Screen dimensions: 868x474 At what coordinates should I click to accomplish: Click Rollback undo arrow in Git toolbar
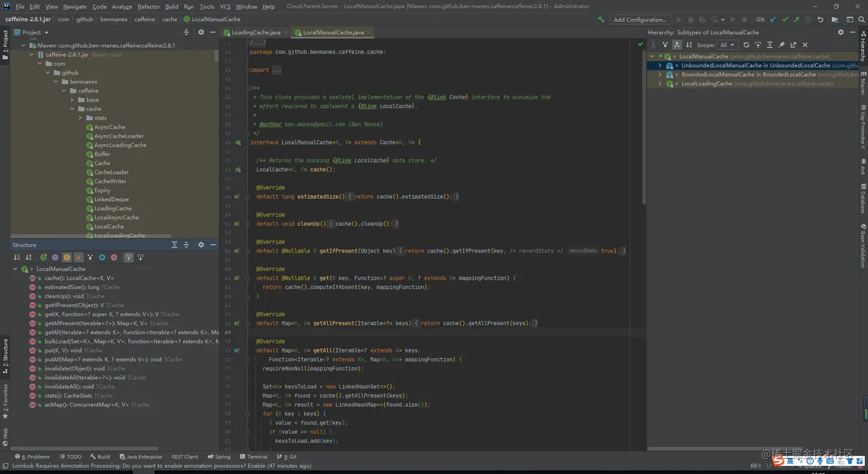coord(820,20)
